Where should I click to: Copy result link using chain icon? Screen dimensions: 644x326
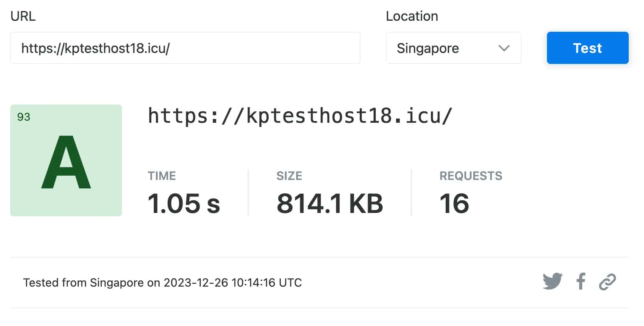coord(607,282)
